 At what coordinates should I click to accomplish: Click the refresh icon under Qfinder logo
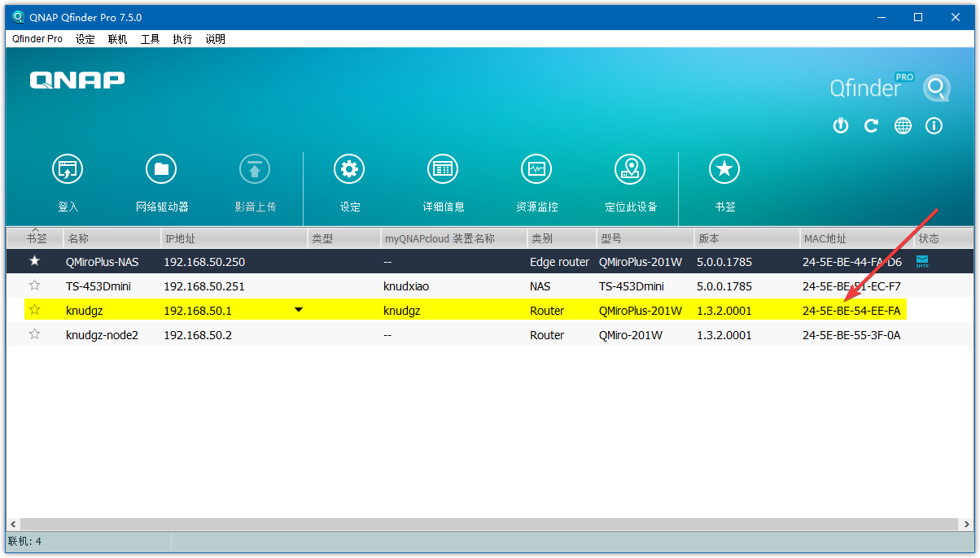tap(871, 125)
